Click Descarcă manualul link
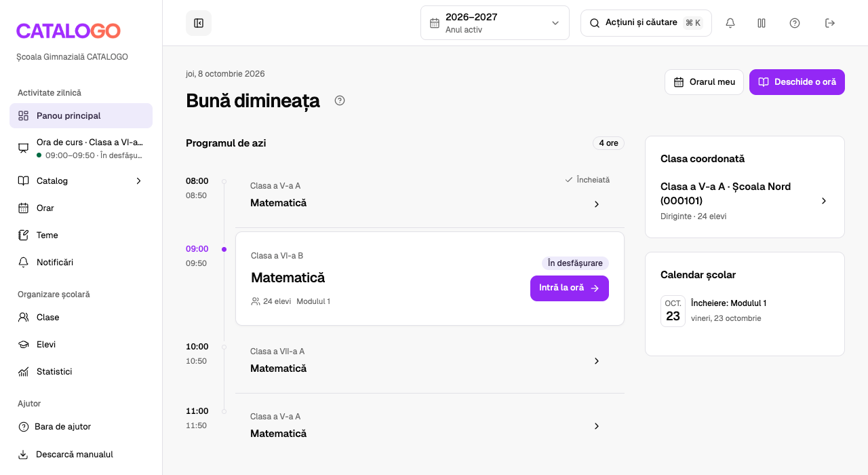This screenshot has width=868, height=475. (x=81, y=455)
